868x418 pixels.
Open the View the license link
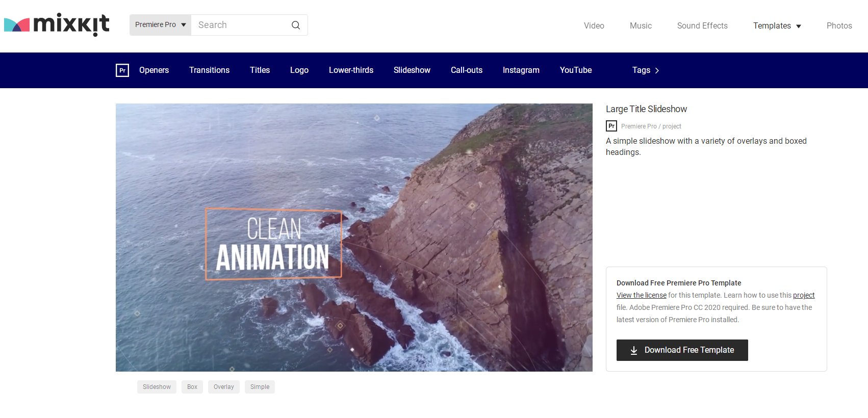[642, 295]
